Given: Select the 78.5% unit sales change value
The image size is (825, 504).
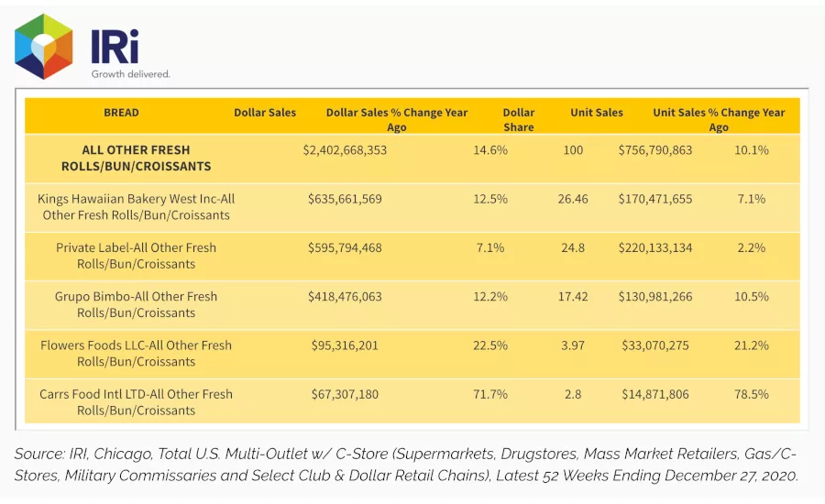Looking at the screenshot, I should [x=752, y=395].
